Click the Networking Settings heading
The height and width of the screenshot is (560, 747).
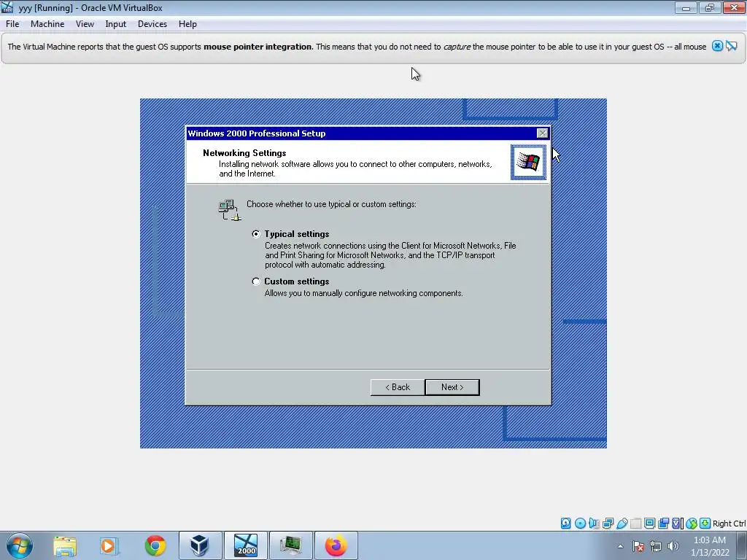(x=244, y=153)
